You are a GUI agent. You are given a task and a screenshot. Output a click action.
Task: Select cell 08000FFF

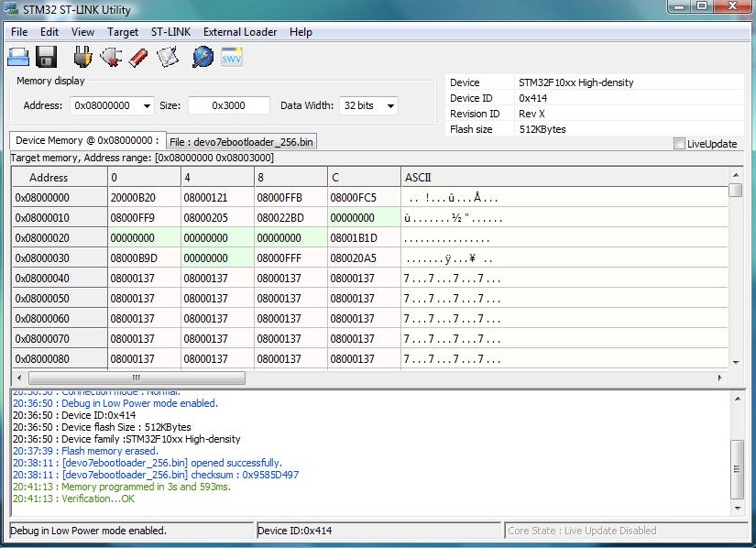click(x=290, y=258)
